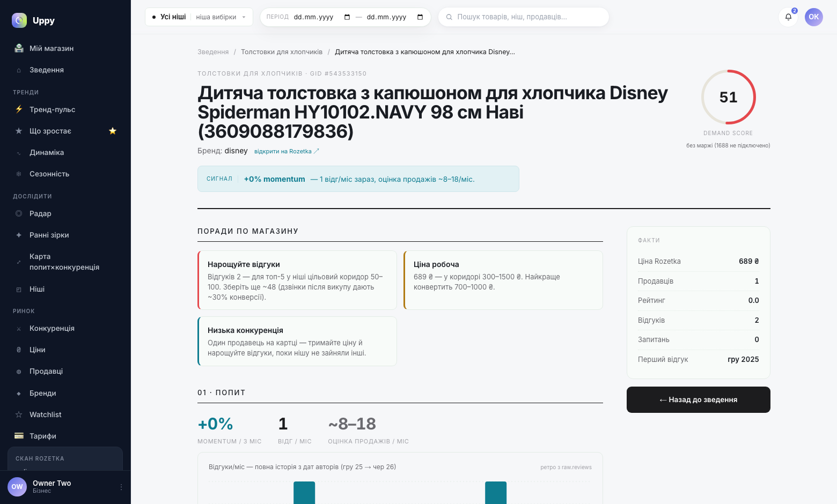
Task: Open the end date calendar picker icon
Action: [x=420, y=17]
